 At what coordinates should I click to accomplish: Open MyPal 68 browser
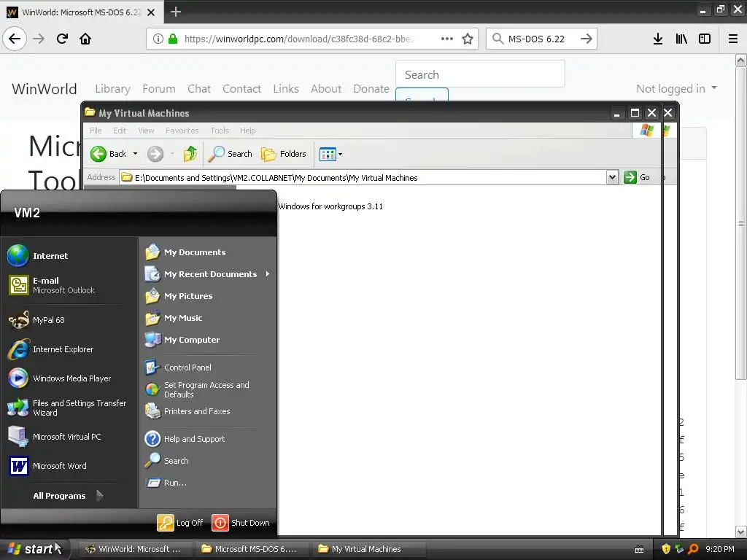point(36,320)
